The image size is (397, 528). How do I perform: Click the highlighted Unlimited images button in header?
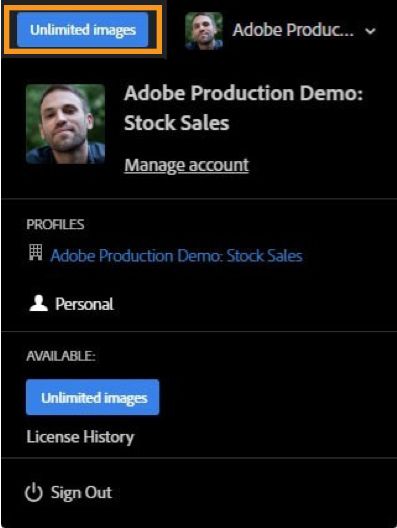click(82, 30)
